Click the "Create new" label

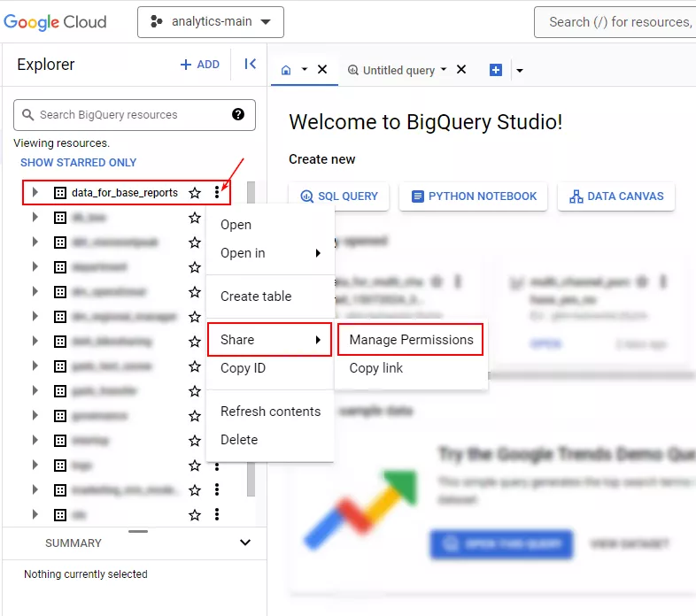coord(321,159)
